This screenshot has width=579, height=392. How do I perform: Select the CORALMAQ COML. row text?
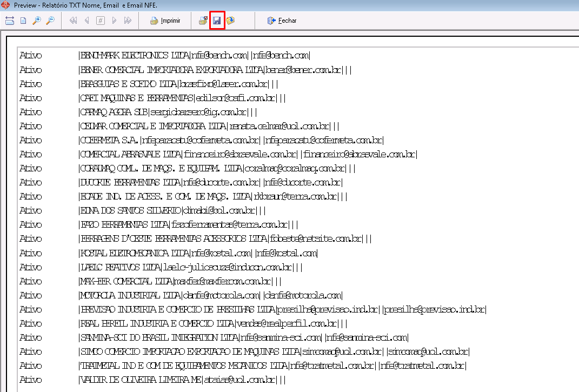pyautogui.click(x=217, y=168)
